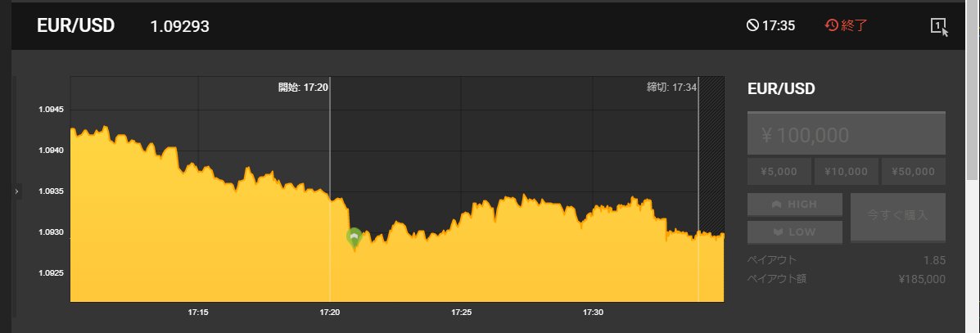Select the ¥10,000 amount button
The image size is (980, 333).
click(847, 172)
